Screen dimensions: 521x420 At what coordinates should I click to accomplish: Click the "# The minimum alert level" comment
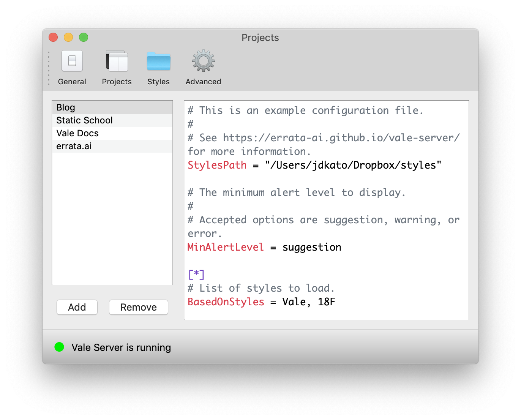click(x=297, y=193)
